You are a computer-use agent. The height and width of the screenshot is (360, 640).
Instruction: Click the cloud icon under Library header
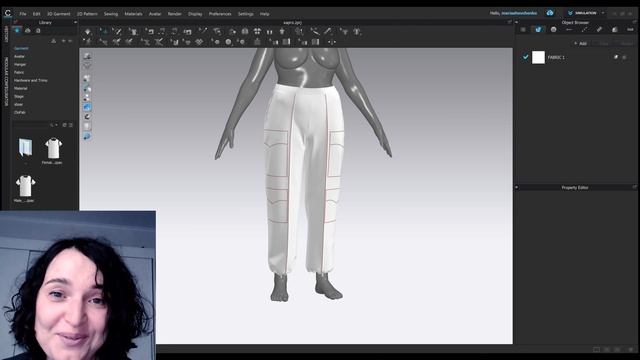[x=27, y=31]
